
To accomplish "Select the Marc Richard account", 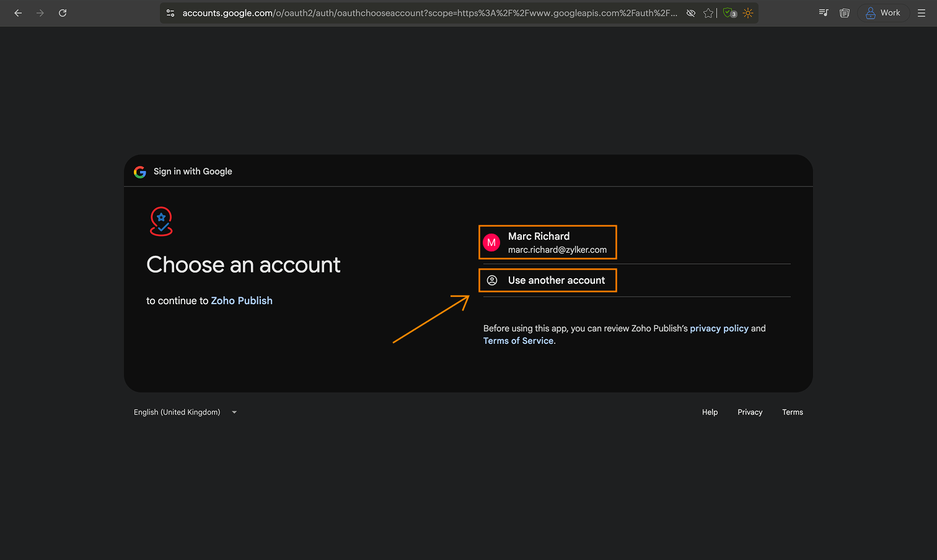I will [548, 242].
